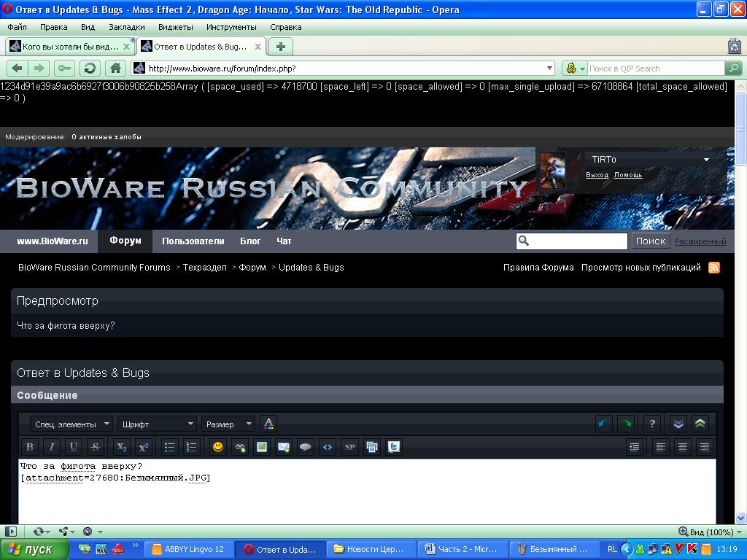Click the Twitter insert icon
Viewport: 747px width, 560px height.
(393, 447)
